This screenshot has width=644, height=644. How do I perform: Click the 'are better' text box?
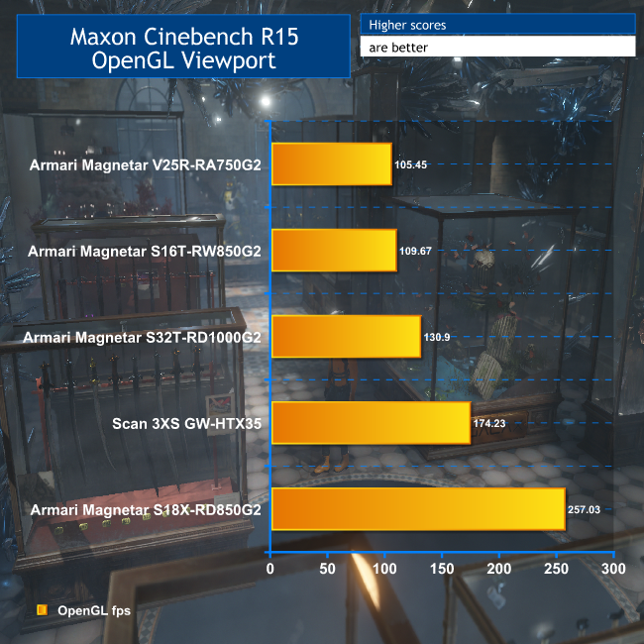[497, 47]
